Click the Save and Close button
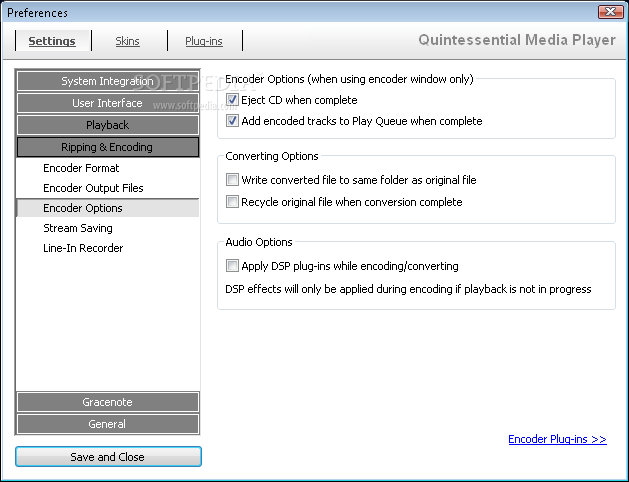Viewport: 629px width, 482px height. coord(108,457)
